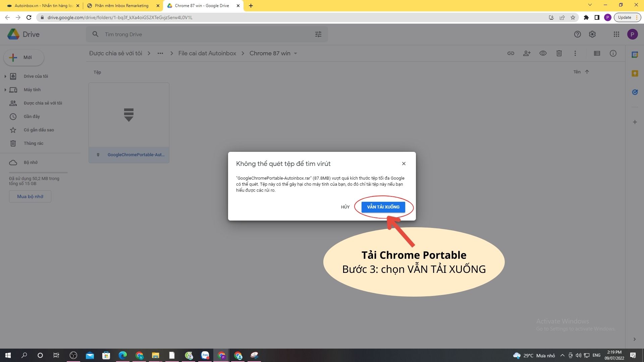Click the get link icon
Image resolution: width=644 pixels, height=362 pixels.
(511, 53)
